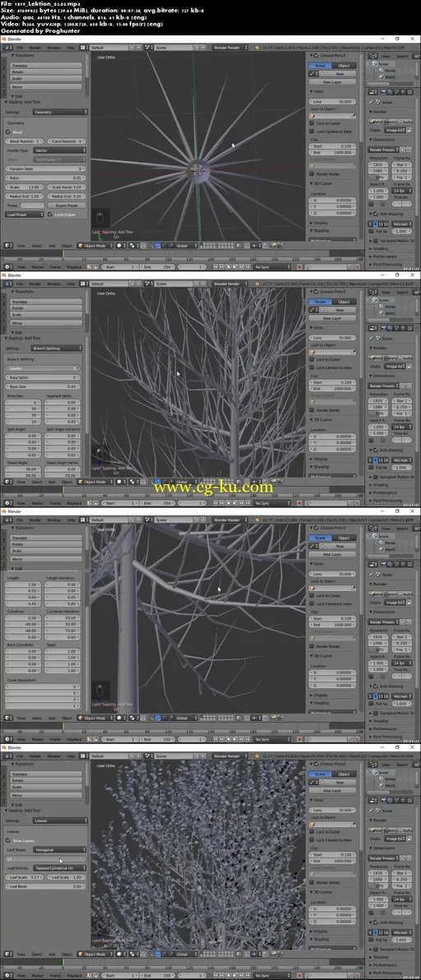The height and width of the screenshot is (980, 421).
Task: Click Translate button in Geometry frame
Action: pyautogui.click(x=45, y=65)
